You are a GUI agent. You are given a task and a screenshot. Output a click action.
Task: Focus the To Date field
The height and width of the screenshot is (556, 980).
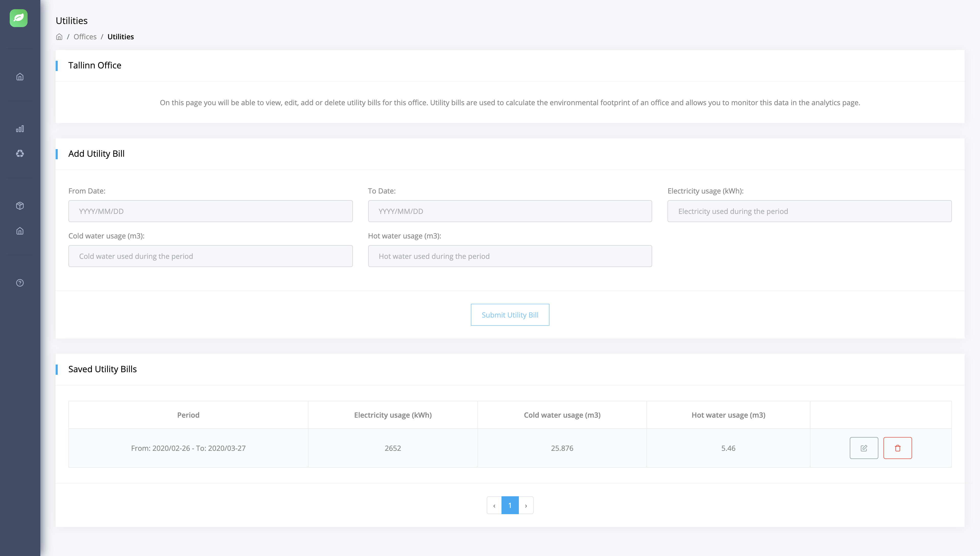[509, 211]
